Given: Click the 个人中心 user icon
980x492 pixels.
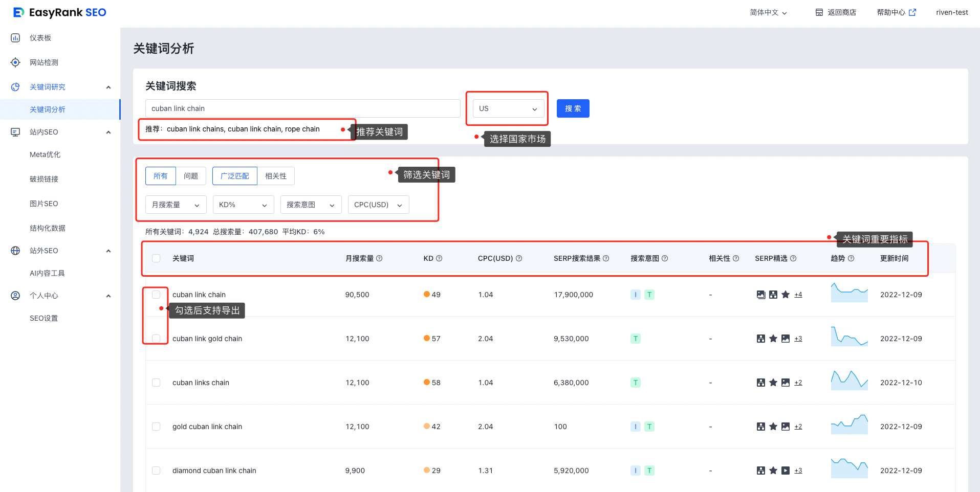Looking at the screenshot, I should [x=15, y=296].
